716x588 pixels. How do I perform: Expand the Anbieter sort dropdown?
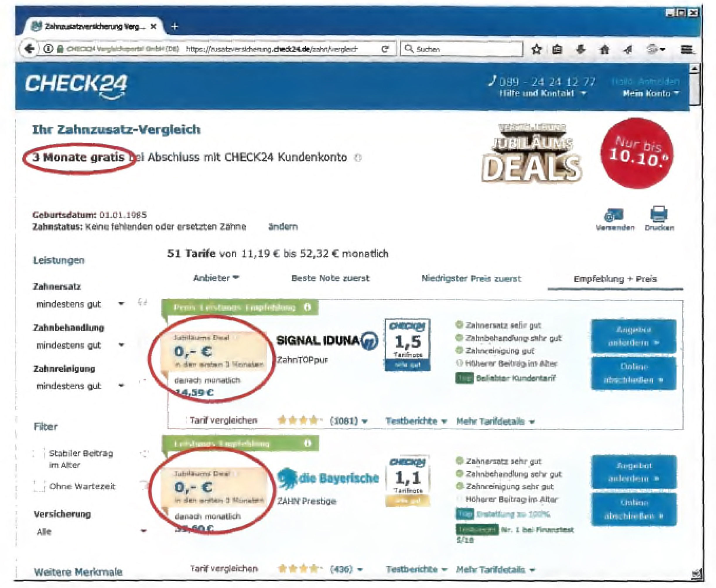click(216, 278)
